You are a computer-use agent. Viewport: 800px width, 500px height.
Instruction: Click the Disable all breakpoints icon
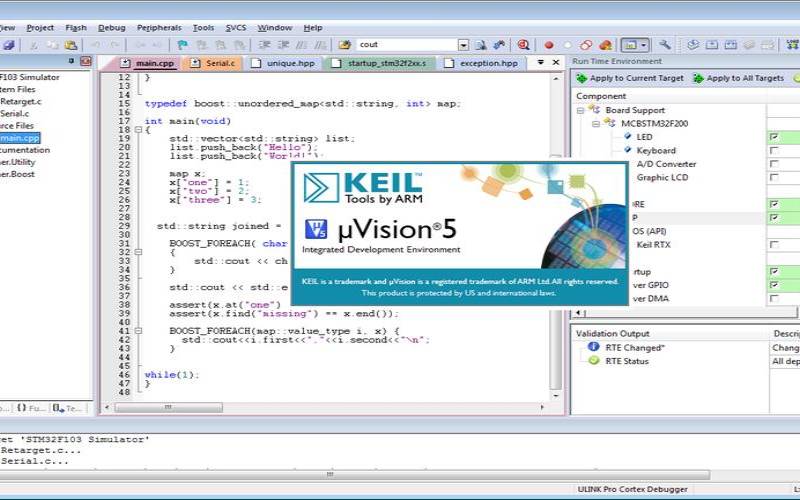tap(586, 45)
